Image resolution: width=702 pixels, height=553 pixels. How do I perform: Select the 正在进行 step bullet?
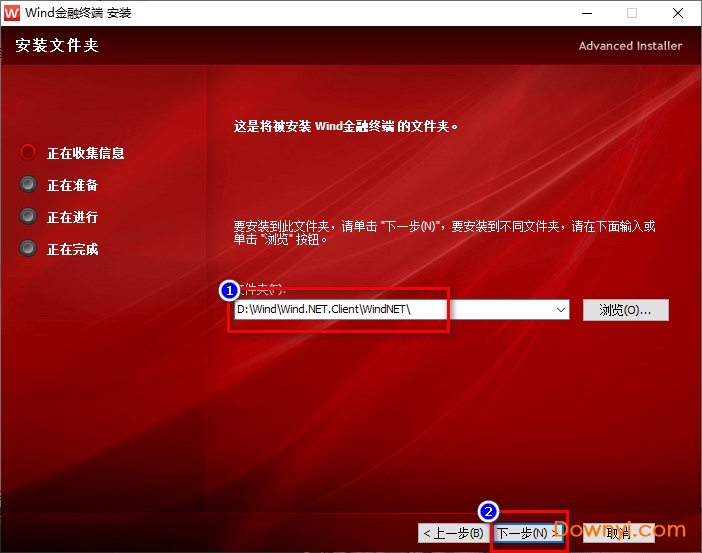click(x=28, y=217)
